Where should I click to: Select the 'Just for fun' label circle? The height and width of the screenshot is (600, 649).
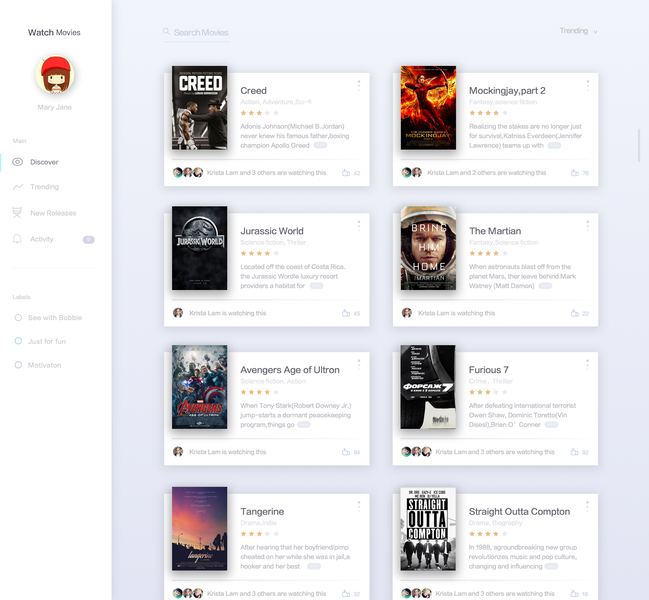pos(18,341)
